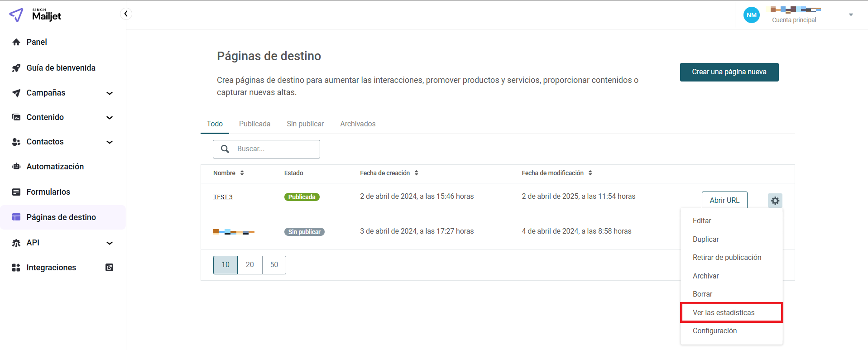Sort by Fecha de creación arrows
The width and height of the screenshot is (868, 350).
[416, 173]
